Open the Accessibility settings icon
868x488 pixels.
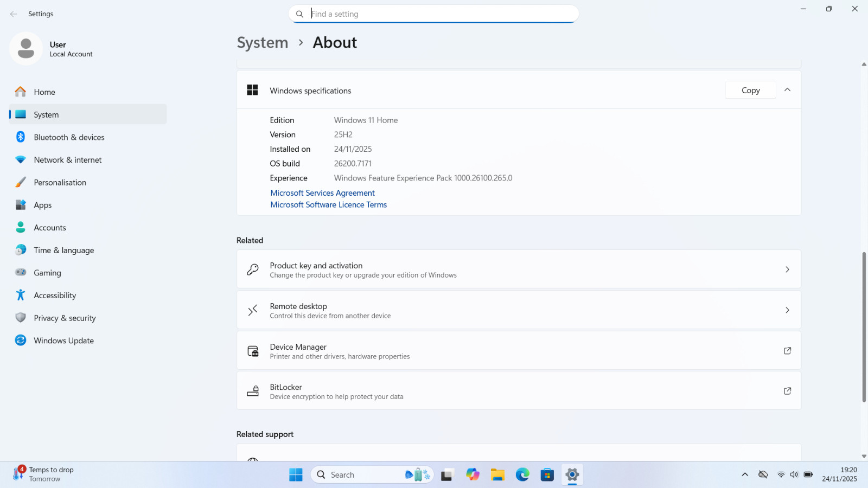[x=21, y=295]
